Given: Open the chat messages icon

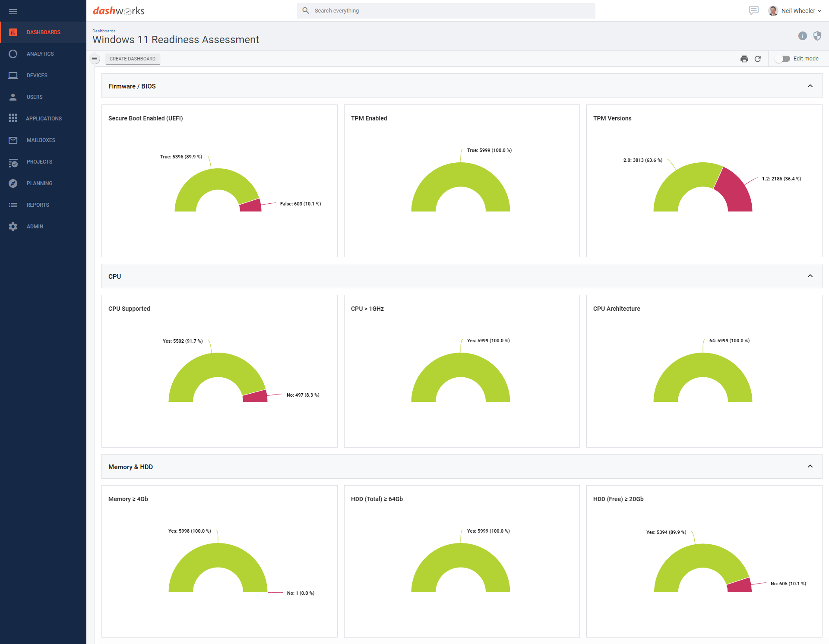Looking at the screenshot, I should pyautogui.click(x=753, y=10).
